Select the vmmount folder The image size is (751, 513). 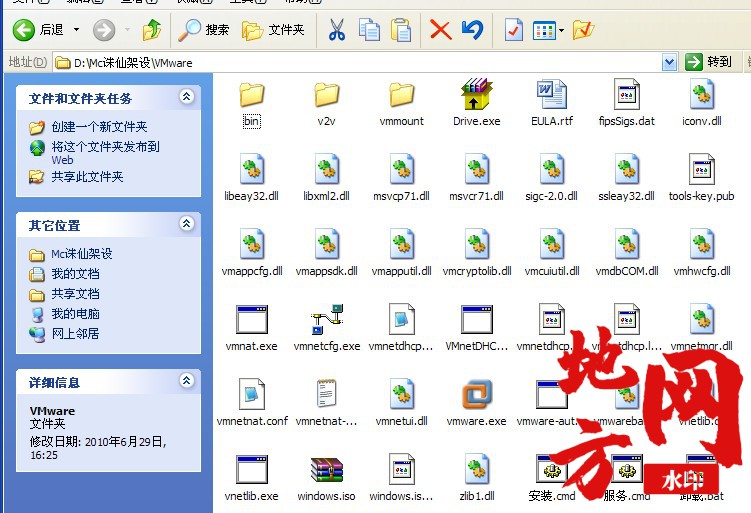point(401,104)
